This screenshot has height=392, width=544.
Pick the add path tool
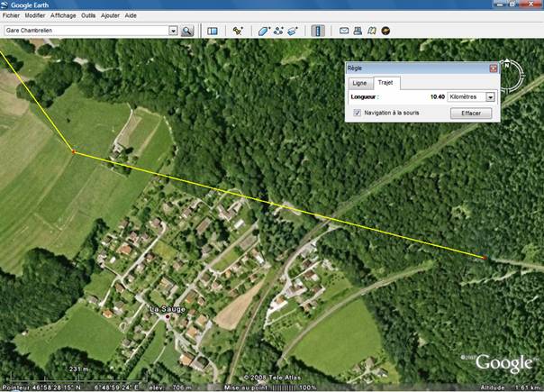point(279,31)
